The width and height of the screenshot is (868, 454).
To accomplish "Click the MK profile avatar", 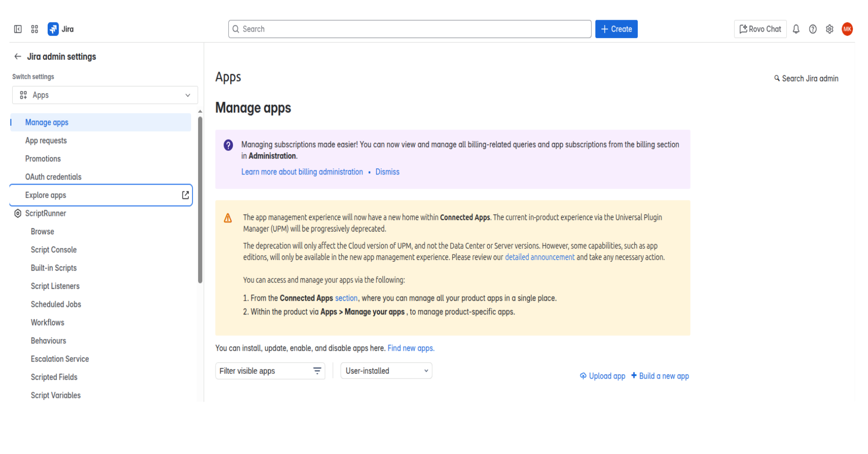I will (x=847, y=29).
